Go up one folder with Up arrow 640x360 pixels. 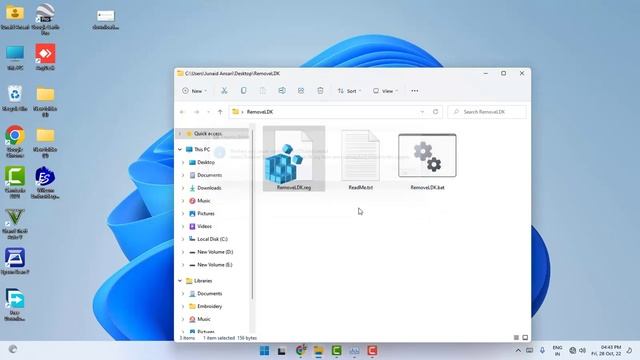(x=220, y=112)
